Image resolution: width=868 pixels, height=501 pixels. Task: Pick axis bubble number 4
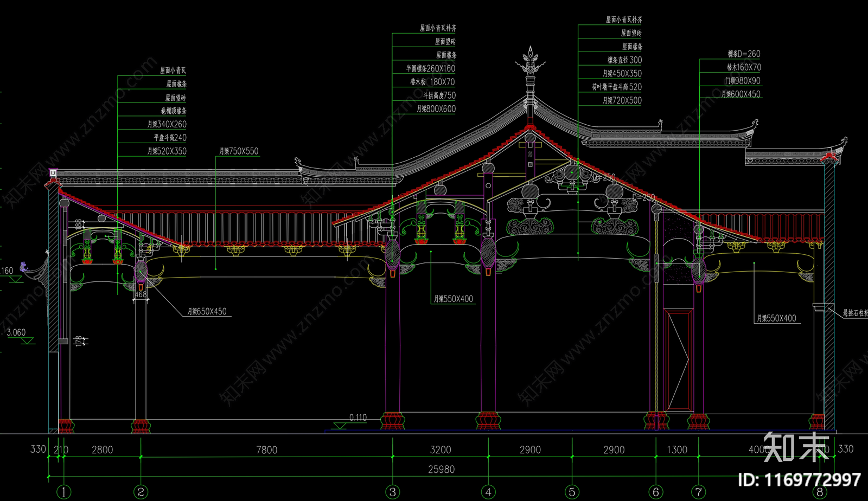coord(488,492)
